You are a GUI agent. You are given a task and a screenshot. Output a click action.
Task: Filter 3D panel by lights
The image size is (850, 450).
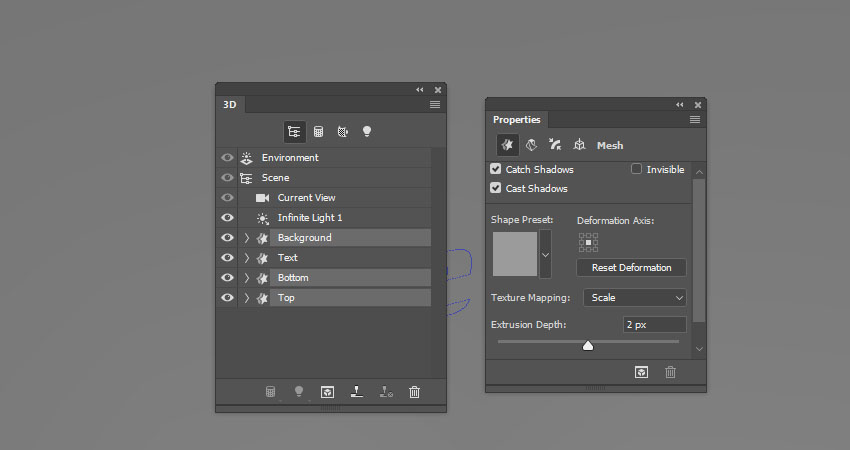pos(367,131)
